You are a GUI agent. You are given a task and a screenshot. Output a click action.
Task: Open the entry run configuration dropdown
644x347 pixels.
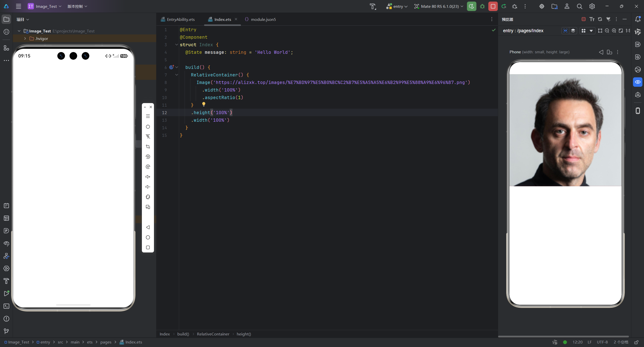(397, 6)
